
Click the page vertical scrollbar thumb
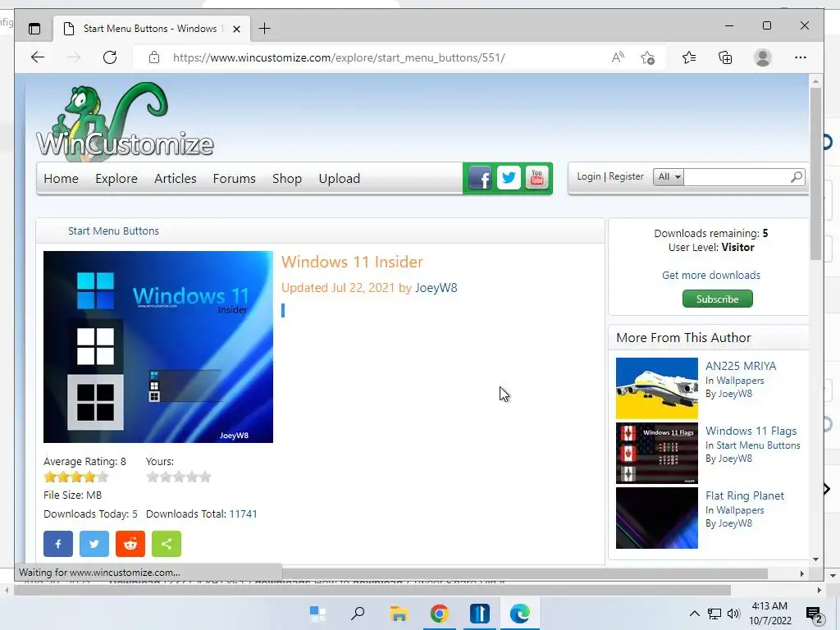click(x=815, y=174)
